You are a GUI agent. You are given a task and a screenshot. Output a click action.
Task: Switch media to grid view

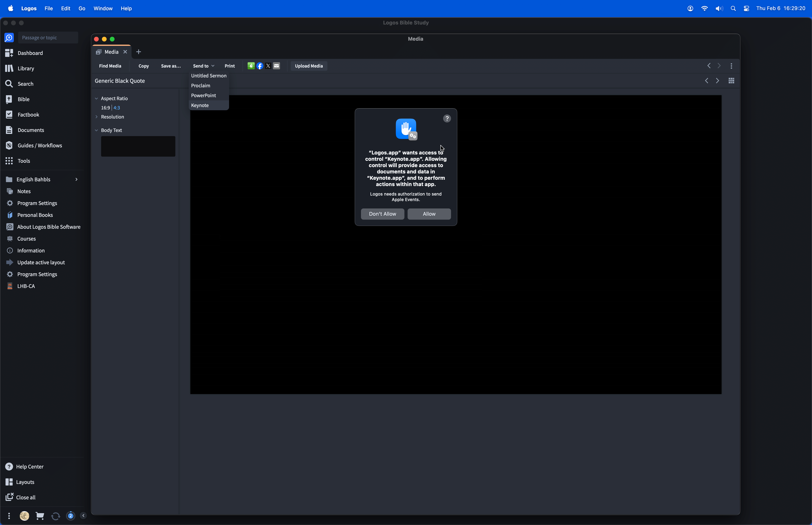(731, 81)
